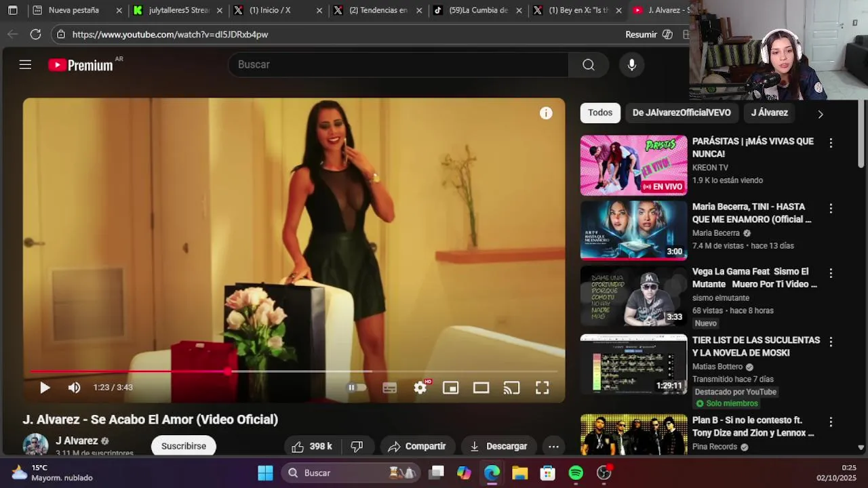The width and height of the screenshot is (868, 488).
Task: Open more actions menu beside Descargar
Action: coord(553,446)
